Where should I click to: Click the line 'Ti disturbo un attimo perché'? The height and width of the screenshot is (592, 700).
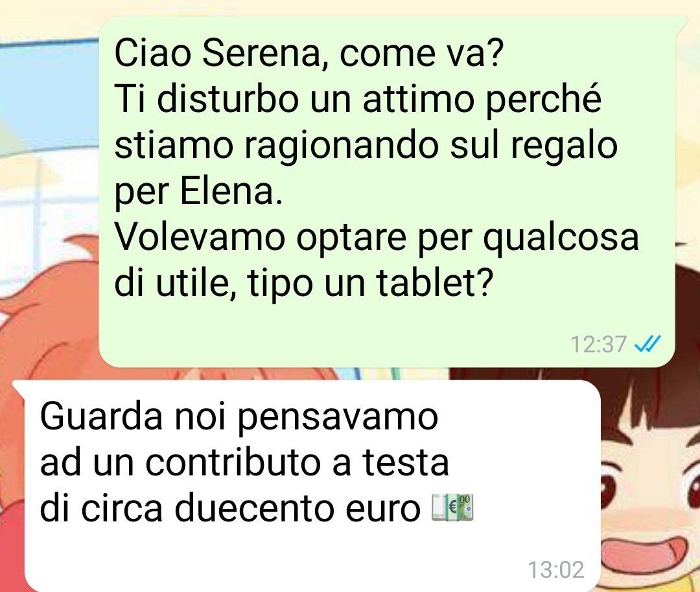(x=358, y=99)
